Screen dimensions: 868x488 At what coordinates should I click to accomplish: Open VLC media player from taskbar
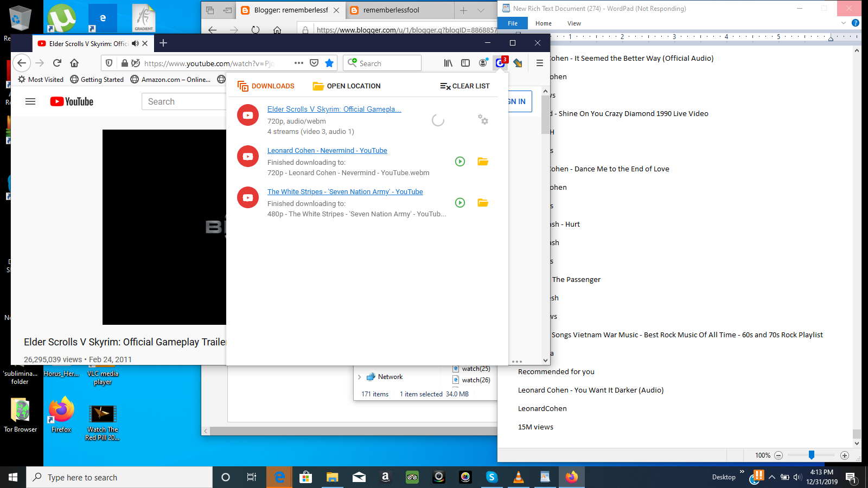pyautogui.click(x=519, y=477)
